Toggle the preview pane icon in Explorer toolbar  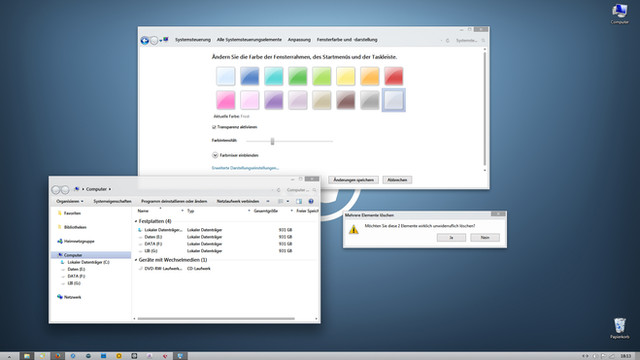click(x=299, y=201)
